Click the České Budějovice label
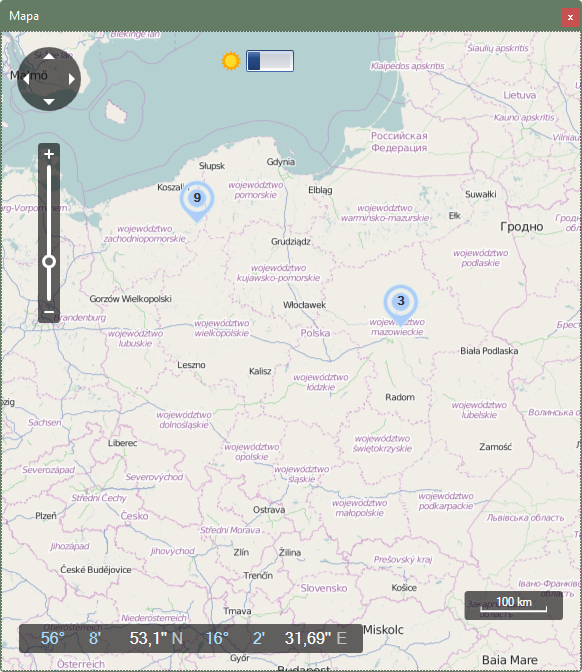The height and width of the screenshot is (672, 582). coord(96,570)
